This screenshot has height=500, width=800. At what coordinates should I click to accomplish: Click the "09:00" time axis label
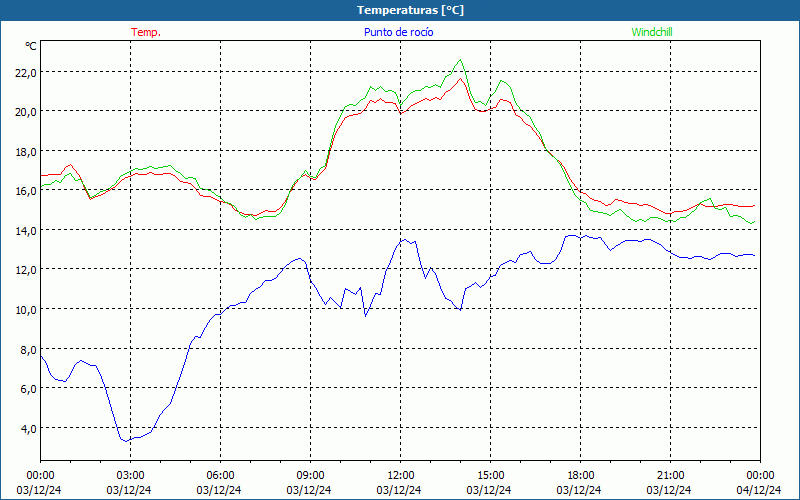[310, 476]
